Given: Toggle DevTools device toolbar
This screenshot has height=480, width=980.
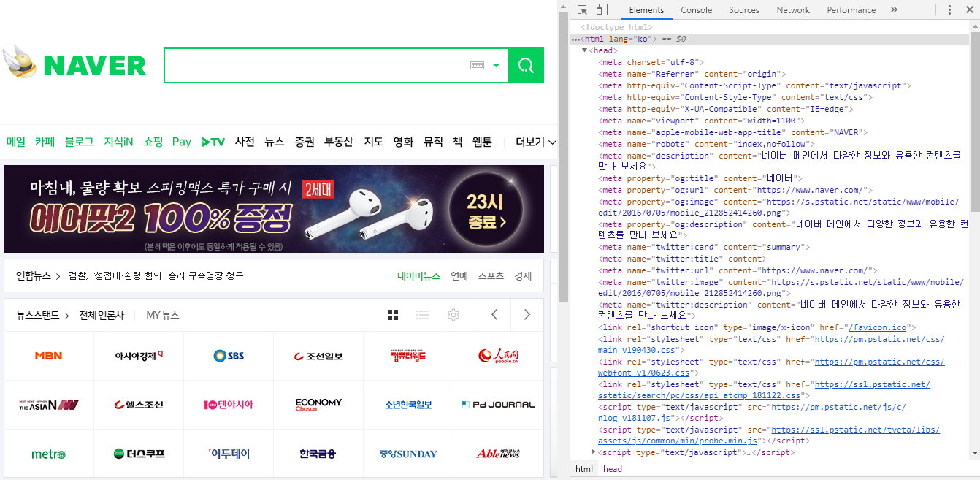Looking at the screenshot, I should [602, 9].
